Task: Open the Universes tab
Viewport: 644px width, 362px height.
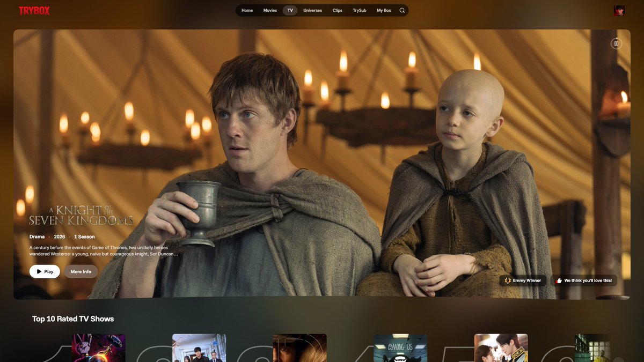Action: [312, 10]
